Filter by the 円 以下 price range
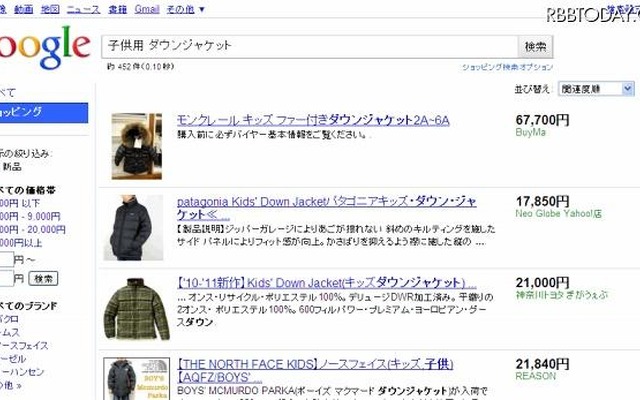Image resolution: width=640 pixels, height=400 pixels. click(20, 203)
